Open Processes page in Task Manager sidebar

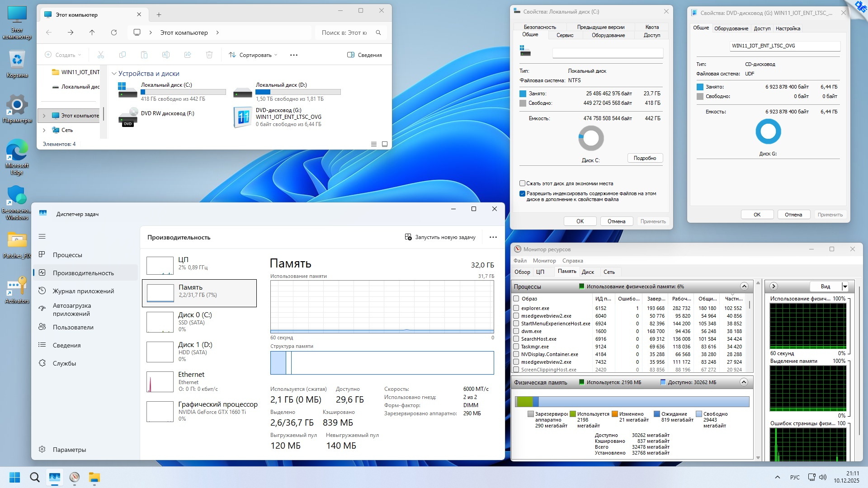[x=67, y=255]
